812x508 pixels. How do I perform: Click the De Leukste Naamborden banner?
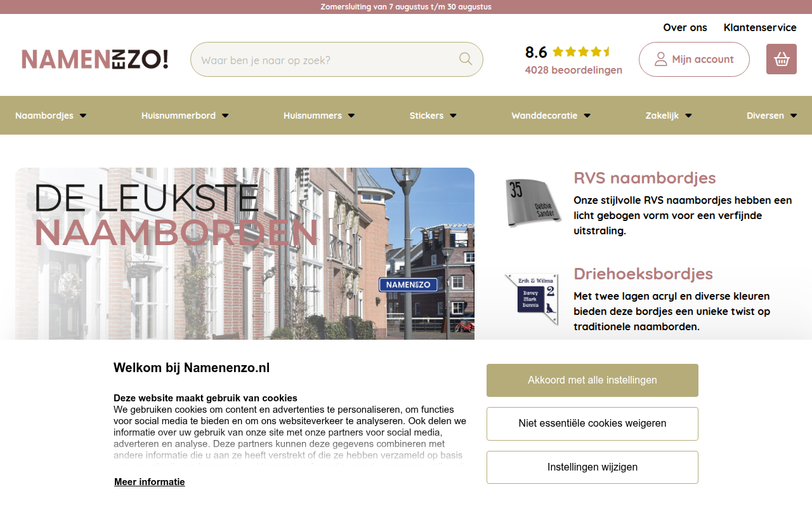(x=245, y=253)
